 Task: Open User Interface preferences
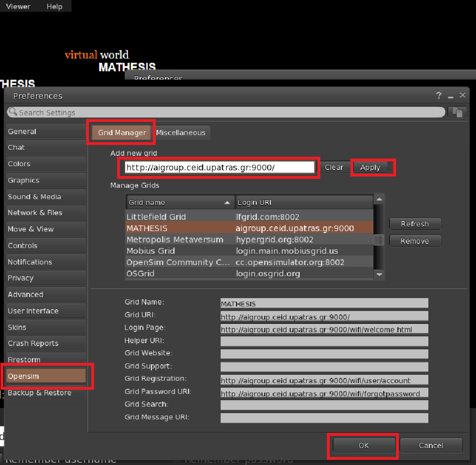pos(46,311)
